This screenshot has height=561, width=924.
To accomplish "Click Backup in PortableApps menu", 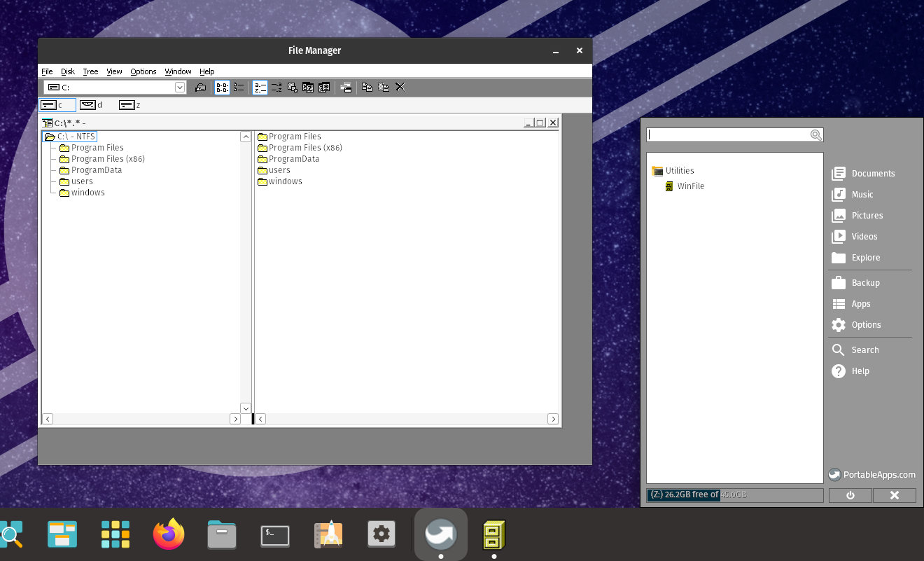I will pos(855,283).
